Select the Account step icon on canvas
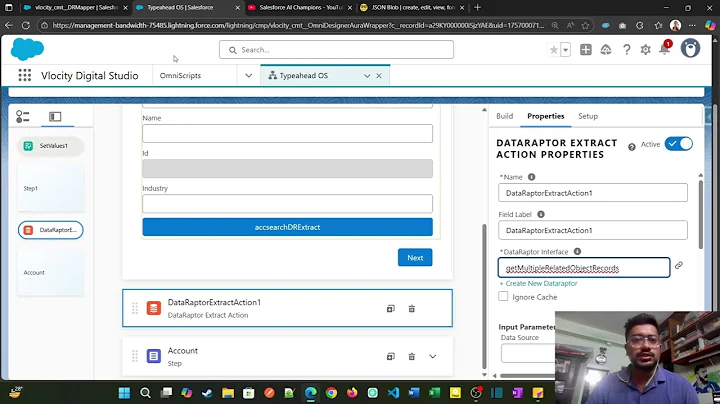 [x=154, y=356]
